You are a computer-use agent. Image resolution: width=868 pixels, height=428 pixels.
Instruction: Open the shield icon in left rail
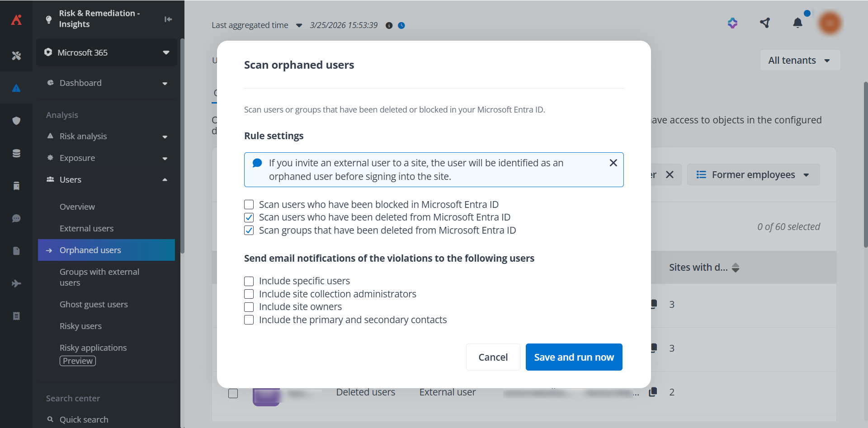point(16,121)
